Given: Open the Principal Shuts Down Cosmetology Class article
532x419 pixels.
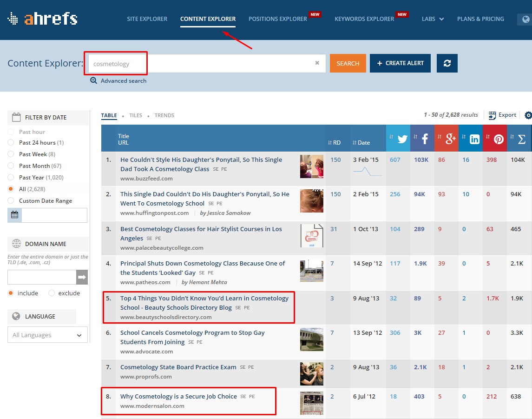Looking at the screenshot, I should point(203,268).
